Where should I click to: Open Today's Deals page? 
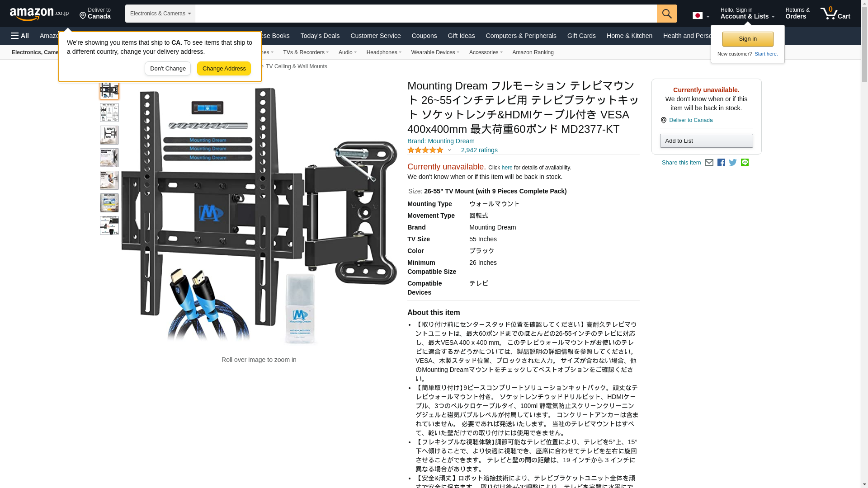(x=320, y=36)
